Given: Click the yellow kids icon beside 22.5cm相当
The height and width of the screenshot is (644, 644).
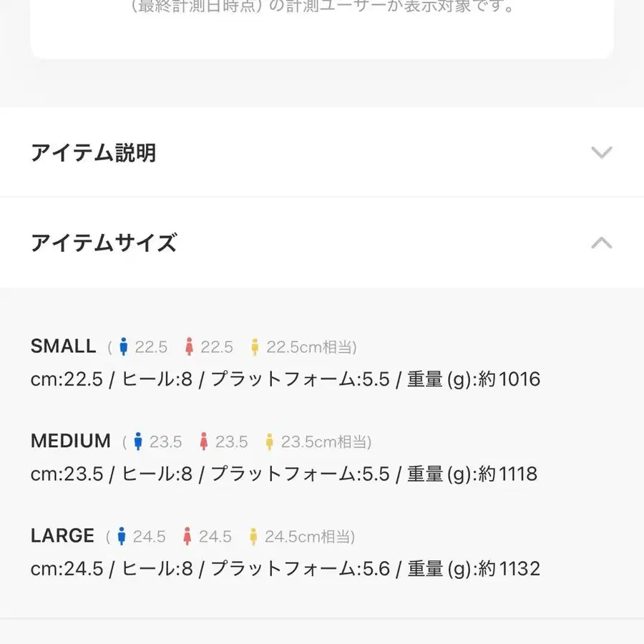Looking at the screenshot, I should (x=254, y=346).
